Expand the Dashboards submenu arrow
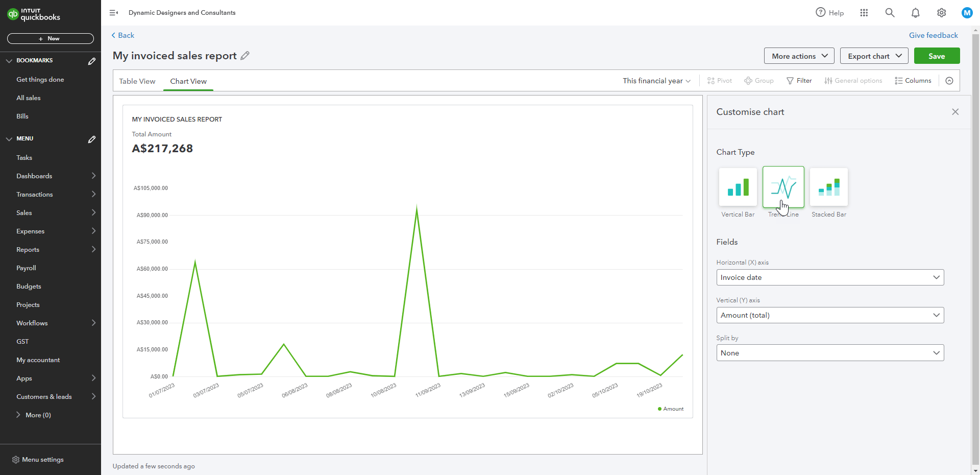980x475 pixels. 93,176
